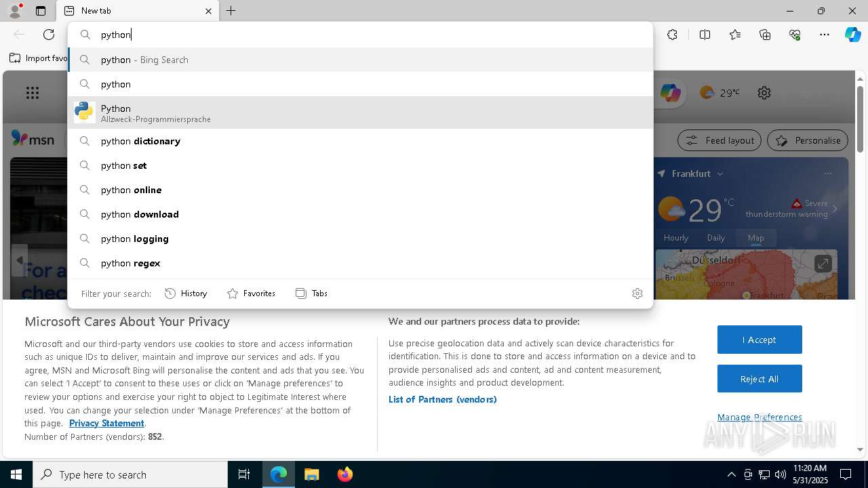This screenshot has width=868, height=488.
Task: Open the Copilot icon on MSN page
Action: coord(671,93)
